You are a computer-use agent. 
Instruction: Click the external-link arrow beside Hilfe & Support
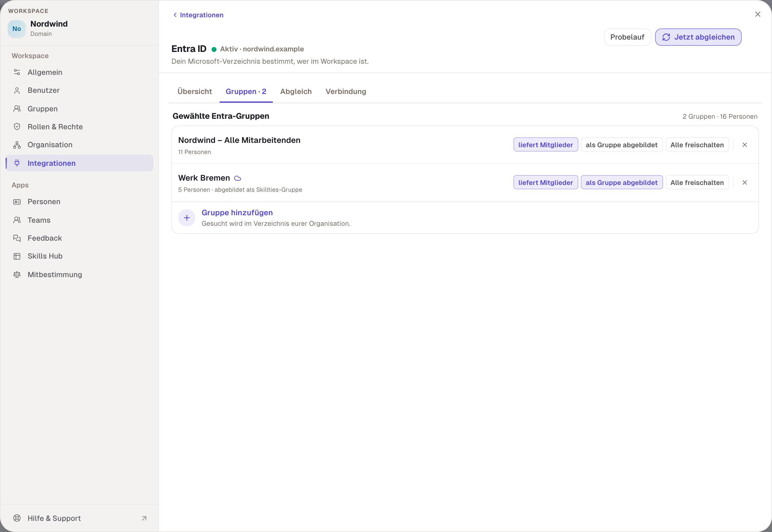144,518
